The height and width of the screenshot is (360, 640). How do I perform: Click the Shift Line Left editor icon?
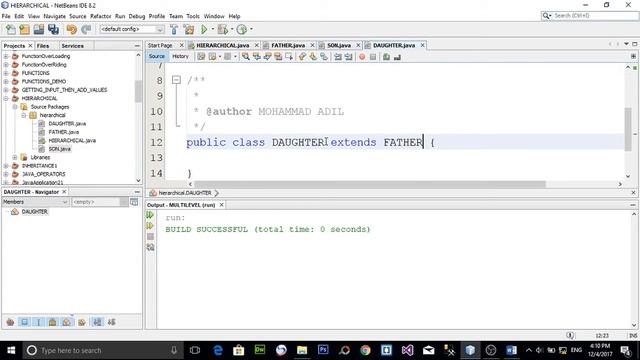point(338,57)
